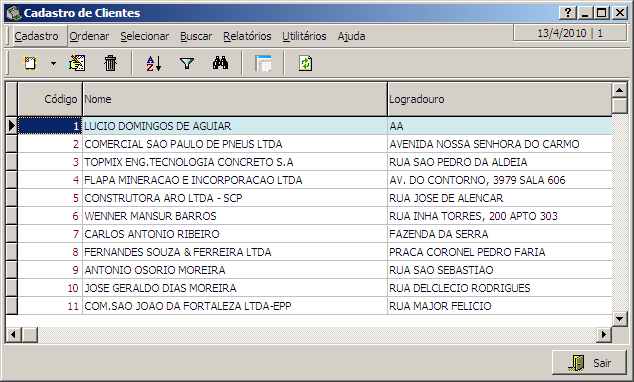Click the funnel filter icon

187,63
